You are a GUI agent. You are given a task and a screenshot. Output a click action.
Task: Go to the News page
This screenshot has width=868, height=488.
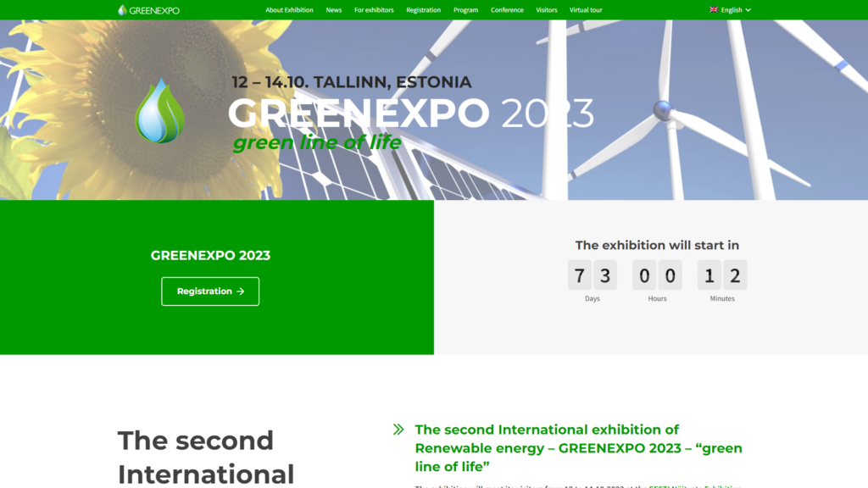pyautogui.click(x=334, y=10)
